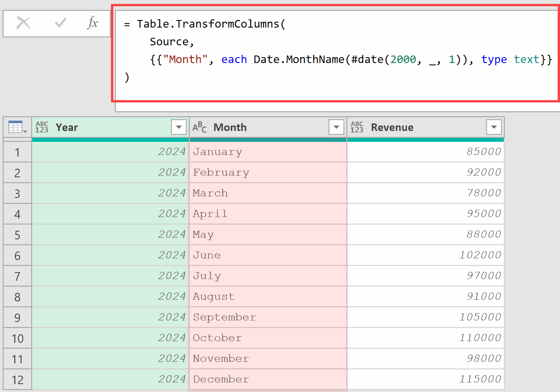
Task: Open the Month column filter dropdown
Action: pyautogui.click(x=336, y=127)
